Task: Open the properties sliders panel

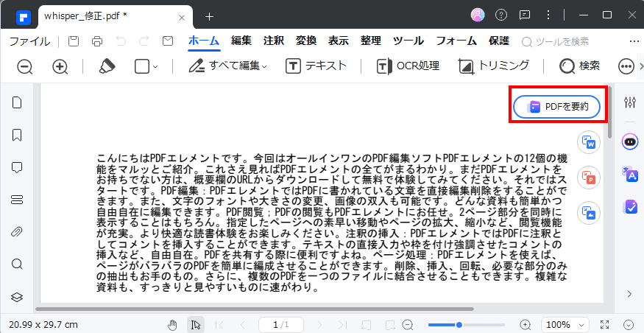Action: (x=629, y=102)
